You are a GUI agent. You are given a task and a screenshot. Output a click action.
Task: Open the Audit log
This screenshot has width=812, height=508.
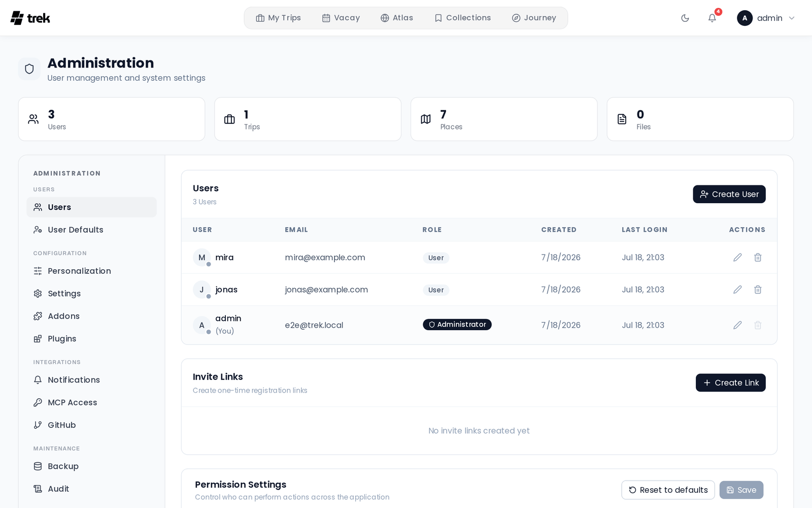[91, 489]
